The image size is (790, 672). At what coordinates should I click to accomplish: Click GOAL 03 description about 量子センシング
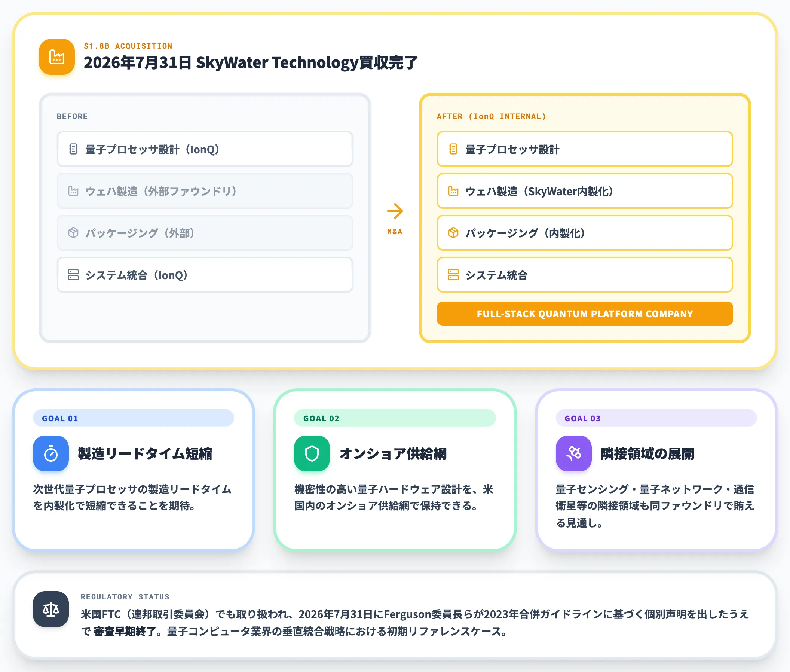655,506
